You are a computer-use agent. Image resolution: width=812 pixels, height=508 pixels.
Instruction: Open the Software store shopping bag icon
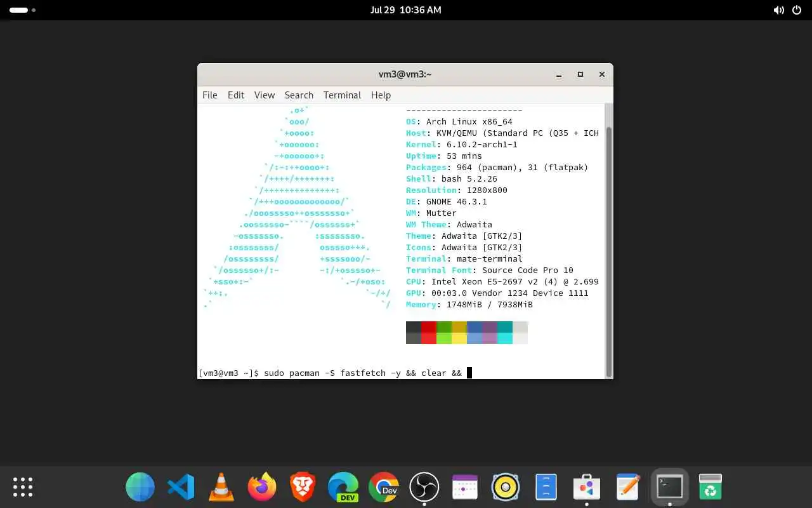(587, 487)
